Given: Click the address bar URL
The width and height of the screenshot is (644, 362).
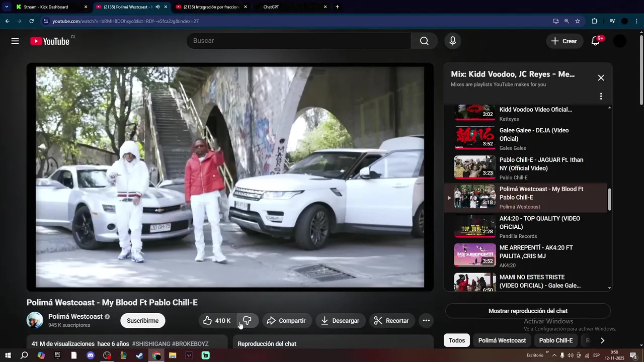Looking at the screenshot, I should (126, 21).
